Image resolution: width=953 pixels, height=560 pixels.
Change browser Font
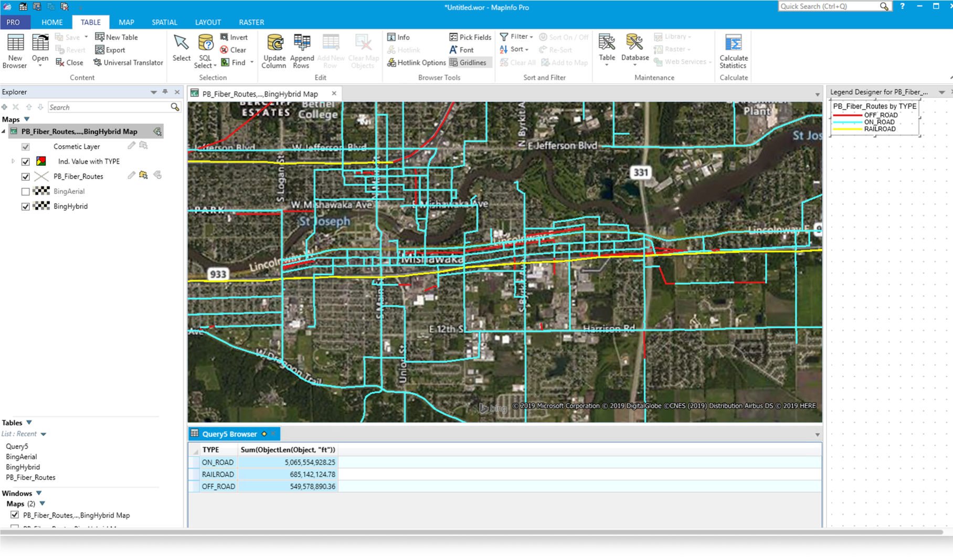[x=461, y=50]
